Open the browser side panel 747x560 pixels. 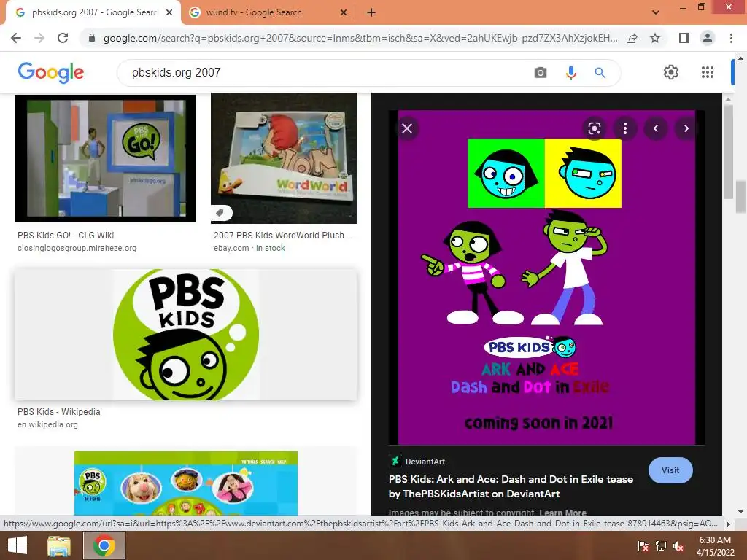coord(684,38)
